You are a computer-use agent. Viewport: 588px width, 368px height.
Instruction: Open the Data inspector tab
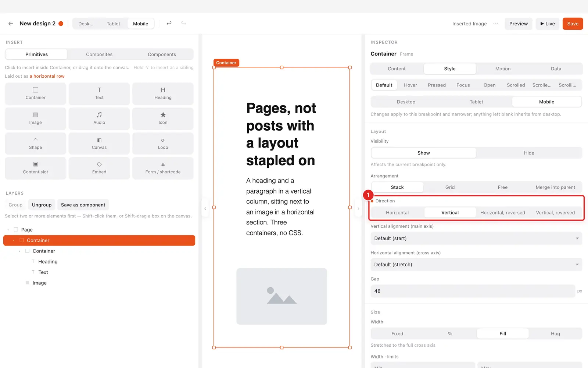[x=556, y=69]
